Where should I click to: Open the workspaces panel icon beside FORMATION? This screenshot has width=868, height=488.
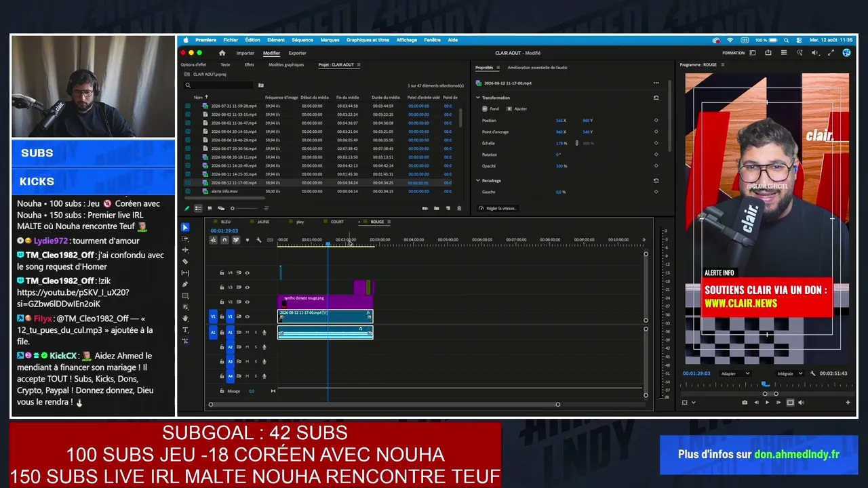tap(752, 53)
